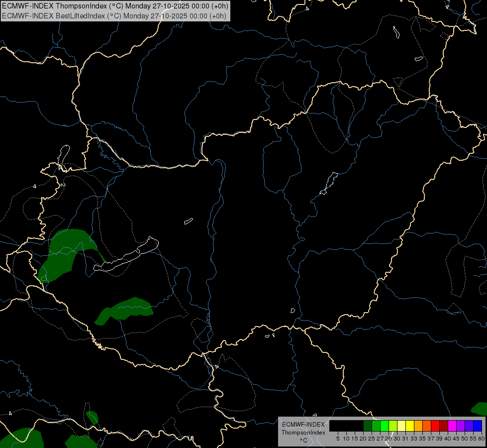Pick the pure yellow 31–33 legend swatch
This screenshot has height=448, width=487.
click(x=410, y=426)
